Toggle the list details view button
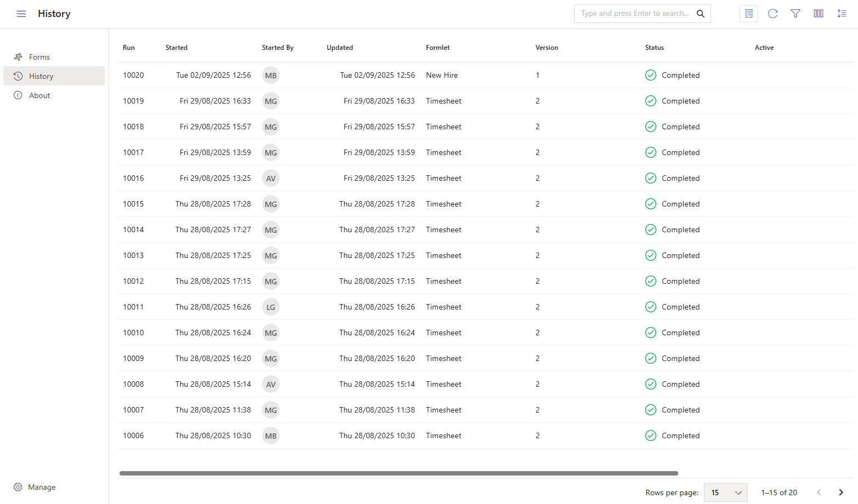 tap(748, 14)
